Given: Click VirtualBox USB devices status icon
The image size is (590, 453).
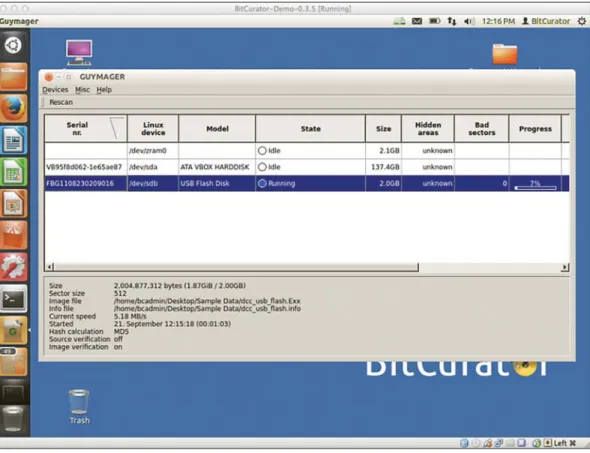Looking at the screenshot, I should pyautogui.click(x=488, y=443).
